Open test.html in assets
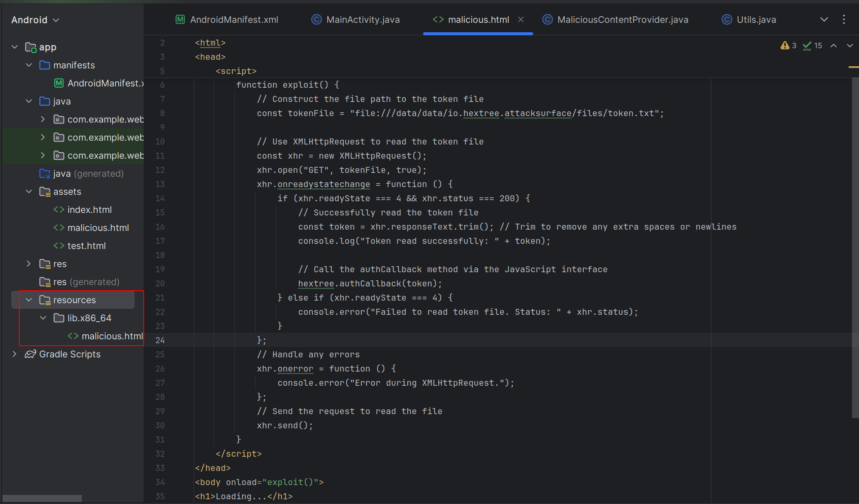This screenshot has width=859, height=504. pos(80,246)
